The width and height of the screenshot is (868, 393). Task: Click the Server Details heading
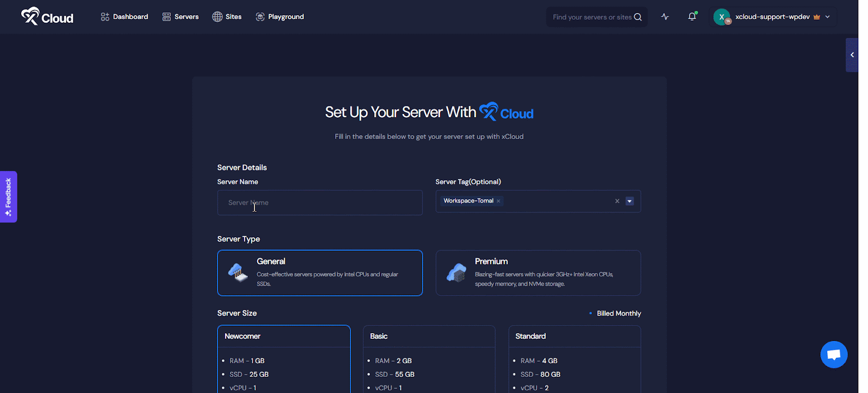(242, 167)
